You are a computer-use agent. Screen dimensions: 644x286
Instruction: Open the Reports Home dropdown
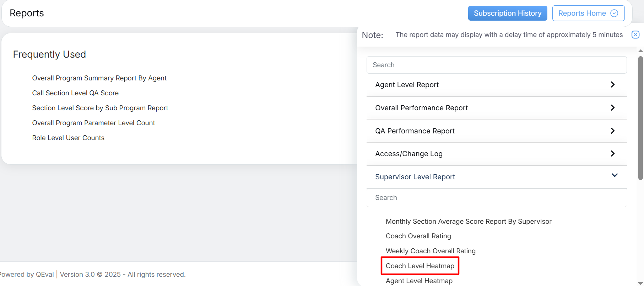pos(588,13)
